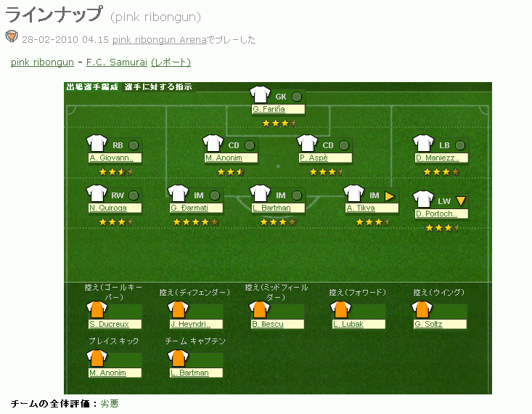Open player link P. Aspè

point(314,158)
